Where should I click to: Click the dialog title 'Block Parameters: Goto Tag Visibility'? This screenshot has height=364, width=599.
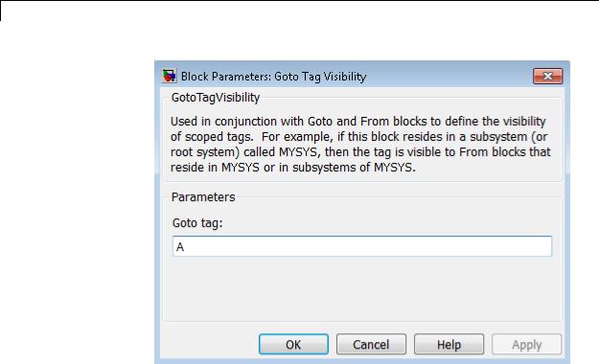(273, 77)
